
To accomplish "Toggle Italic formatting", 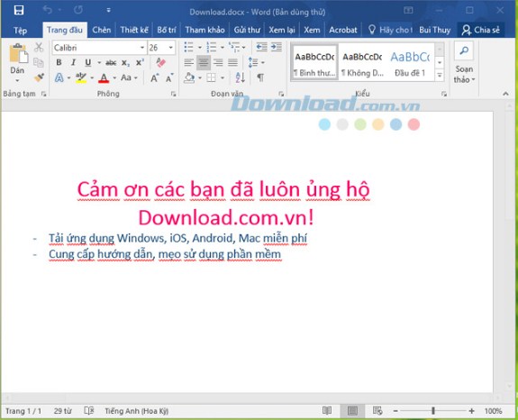I will coord(73,62).
